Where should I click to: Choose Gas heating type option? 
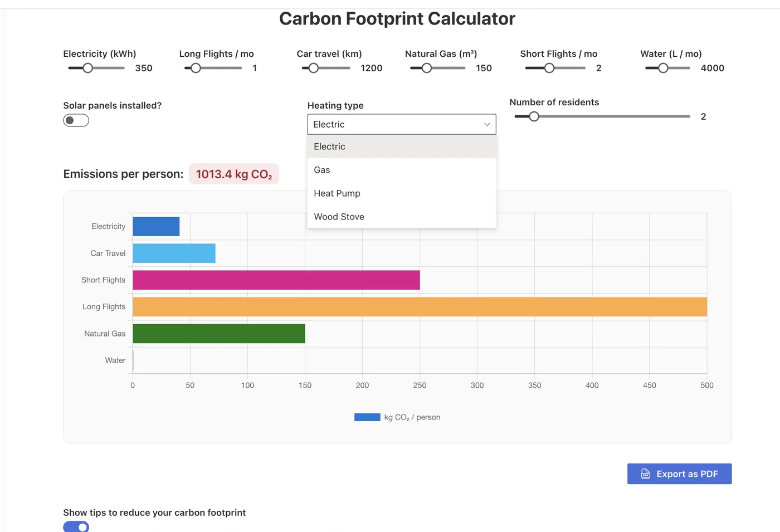[x=402, y=170]
